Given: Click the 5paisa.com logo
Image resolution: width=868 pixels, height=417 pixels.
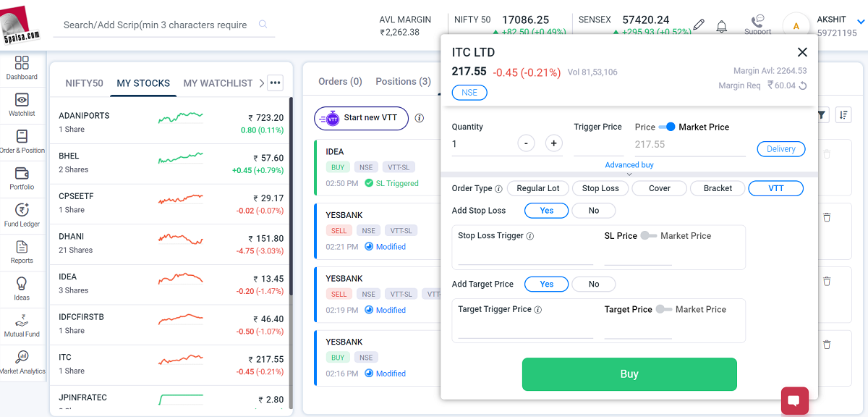Looking at the screenshot, I should tap(22, 25).
